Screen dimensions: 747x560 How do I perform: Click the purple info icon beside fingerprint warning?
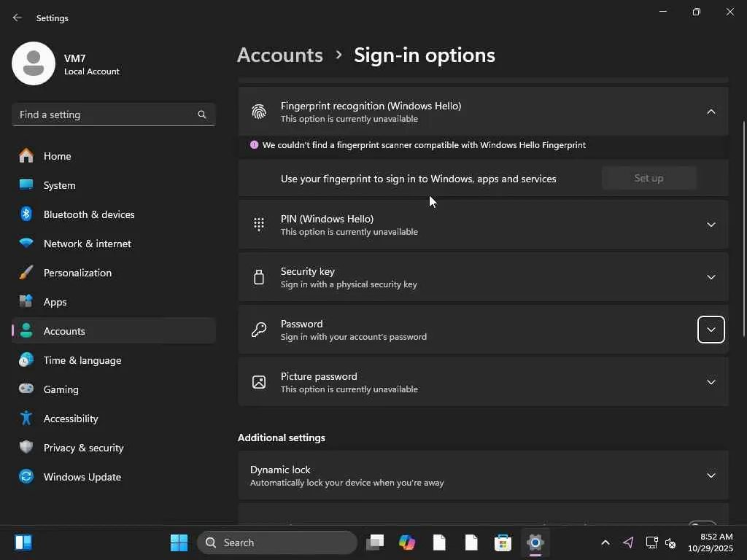[254, 145]
